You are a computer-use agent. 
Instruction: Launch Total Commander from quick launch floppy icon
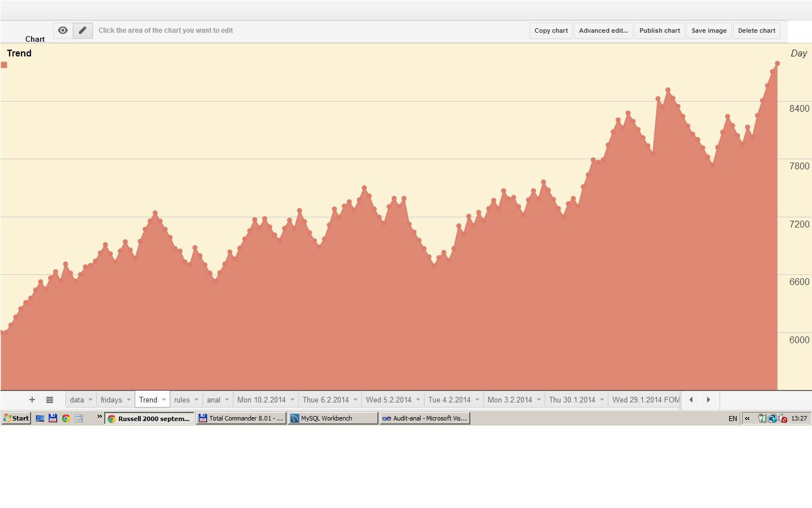pos(53,418)
